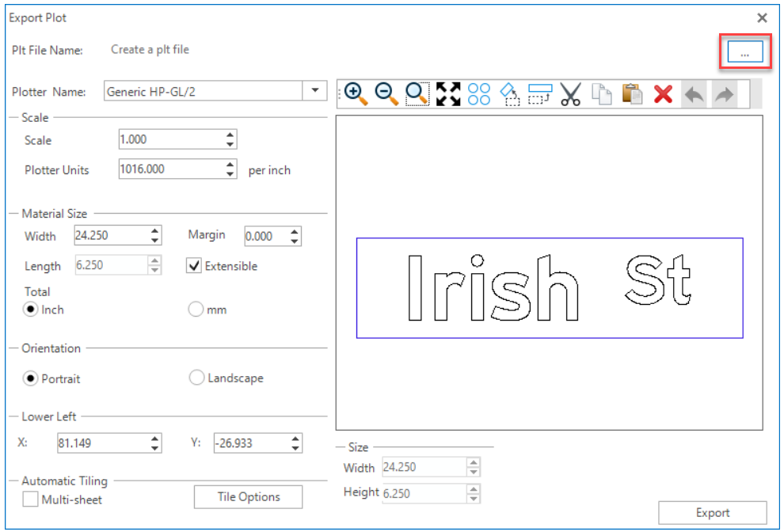This screenshot has height=532, width=784.
Task: Open the Plotter Name dropdown arrow
Action: click(x=315, y=91)
